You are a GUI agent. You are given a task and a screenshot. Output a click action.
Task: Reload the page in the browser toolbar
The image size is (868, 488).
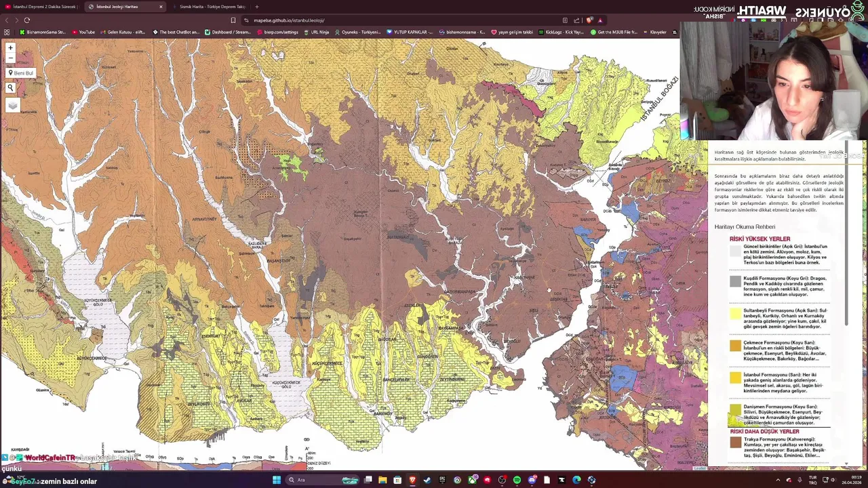pyautogui.click(x=27, y=20)
